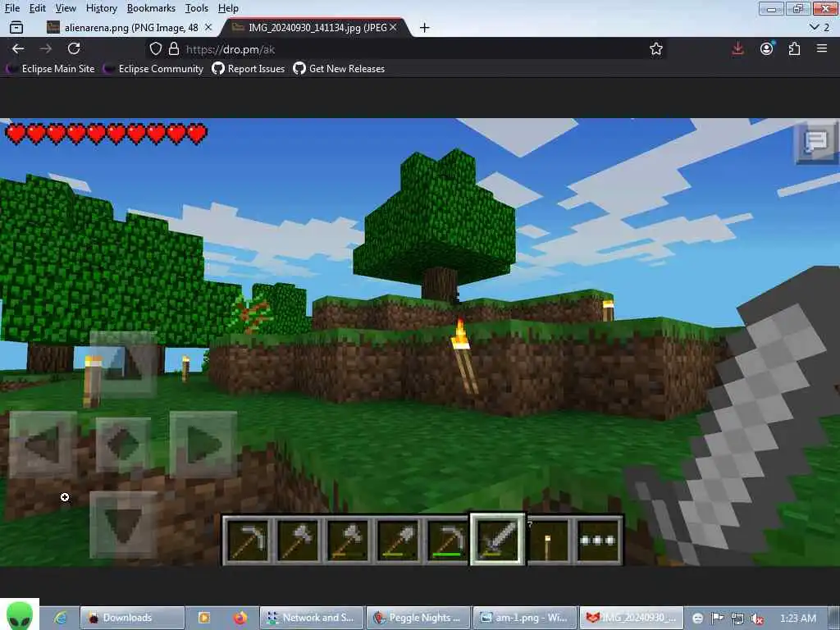Click the d-pad center jump control

tap(123, 444)
